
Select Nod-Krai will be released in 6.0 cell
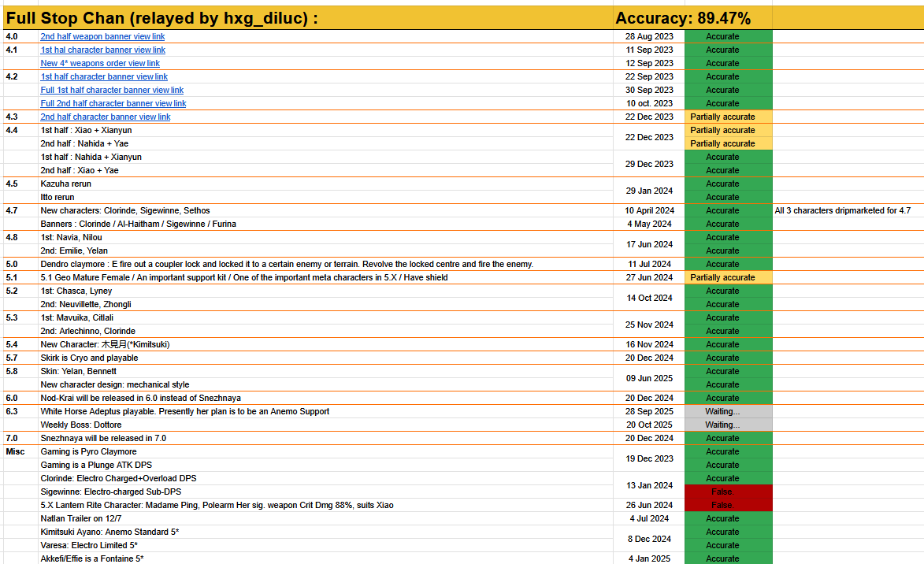(325, 399)
